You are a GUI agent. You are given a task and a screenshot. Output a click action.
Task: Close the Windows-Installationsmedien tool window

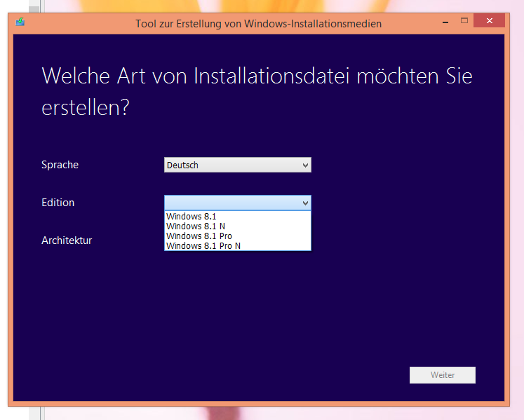tap(489, 21)
